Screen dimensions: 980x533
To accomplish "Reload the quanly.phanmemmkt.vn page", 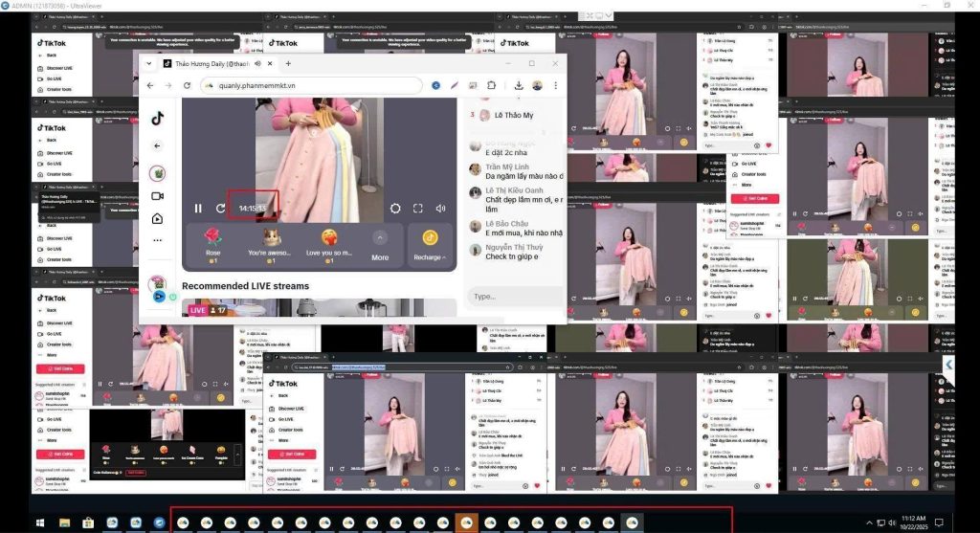I will 187,85.
